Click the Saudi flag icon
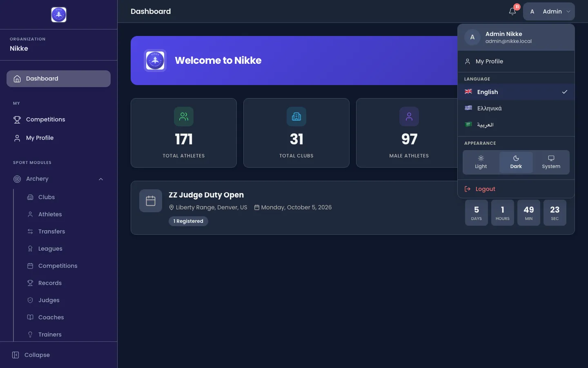Image resolution: width=588 pixels, height=368 pixels. pos(468,124)
